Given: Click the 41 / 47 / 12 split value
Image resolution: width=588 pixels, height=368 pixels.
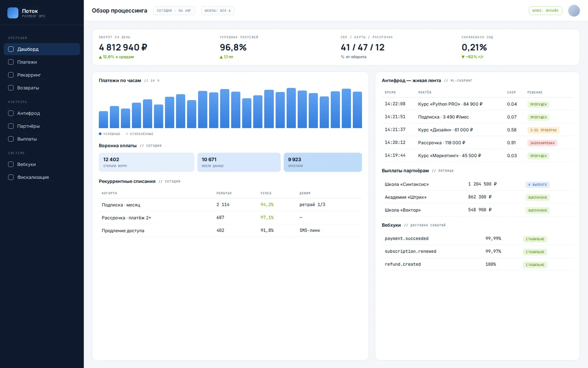Looking at the screenshot, I should click(x=362, y=48).
